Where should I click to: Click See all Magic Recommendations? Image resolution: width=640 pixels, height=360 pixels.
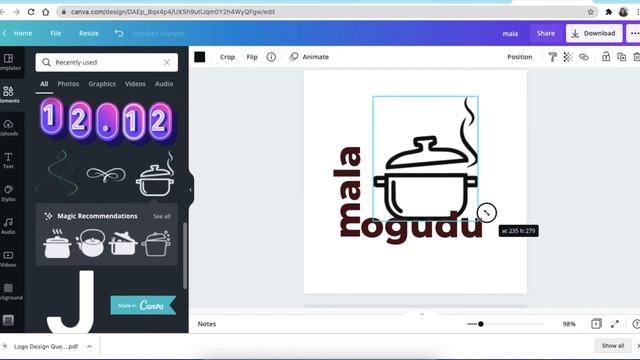click(162, 216)
